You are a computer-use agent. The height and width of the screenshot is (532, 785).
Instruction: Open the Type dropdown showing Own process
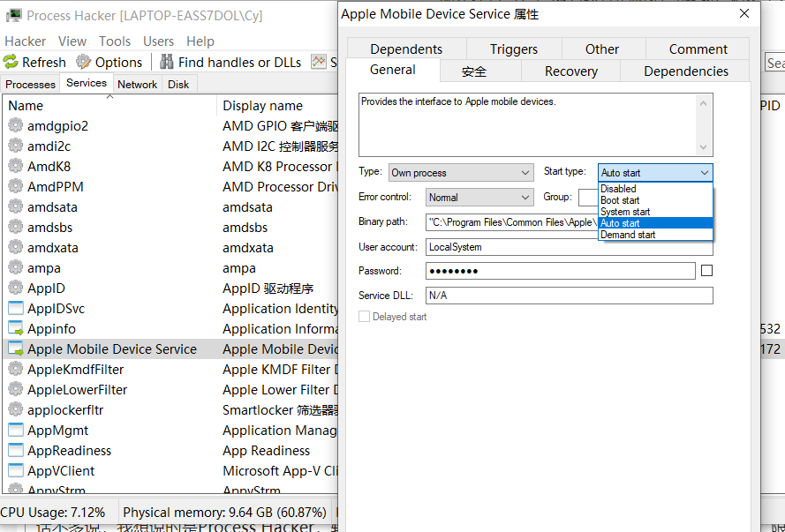click(461, 173)
